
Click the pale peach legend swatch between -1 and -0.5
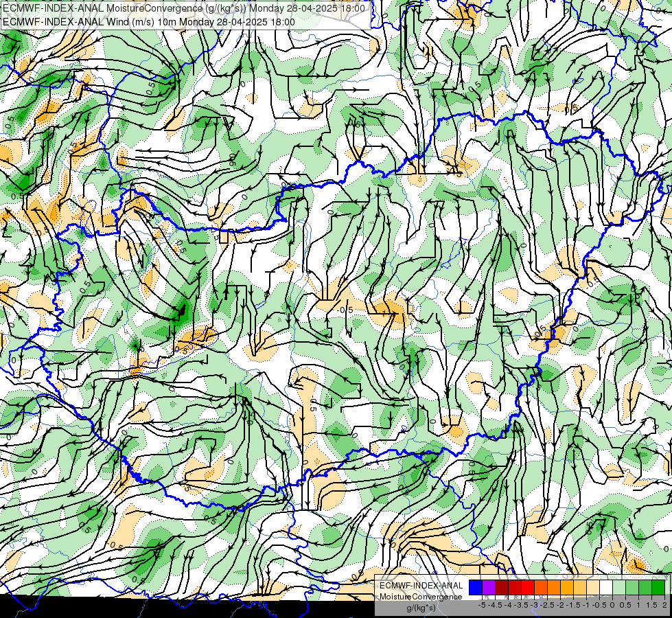(593, 587)
